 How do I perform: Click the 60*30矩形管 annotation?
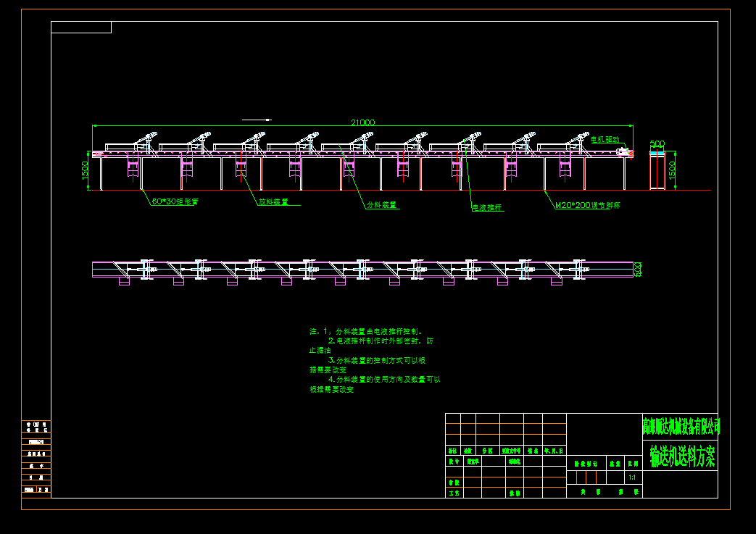click(175, 201)
